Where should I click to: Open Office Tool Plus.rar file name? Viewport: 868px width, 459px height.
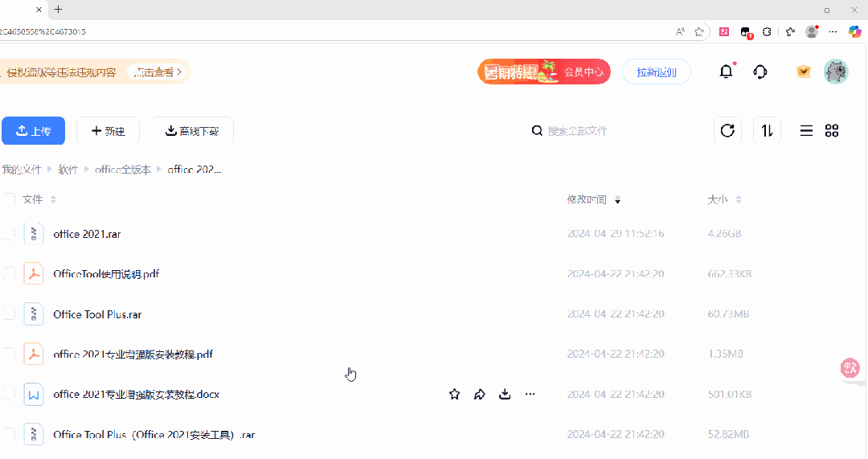click(97, 314)
